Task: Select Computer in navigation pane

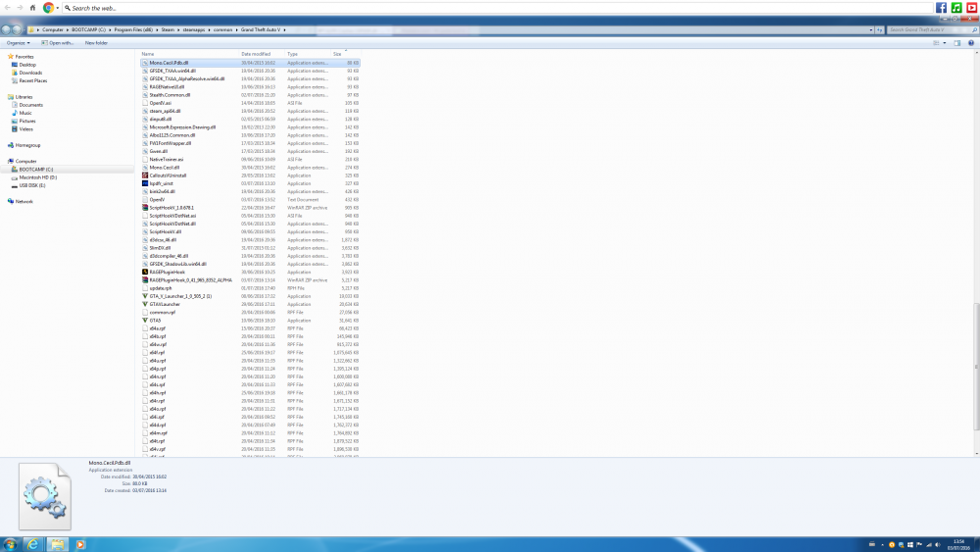Action: click(22, 162)
